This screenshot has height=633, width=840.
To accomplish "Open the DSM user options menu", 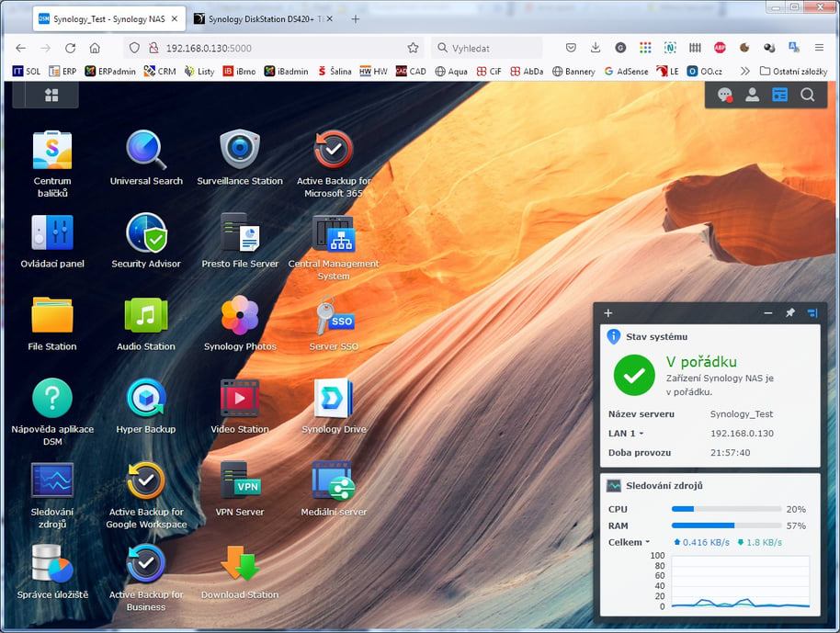I will pos(752,96).
